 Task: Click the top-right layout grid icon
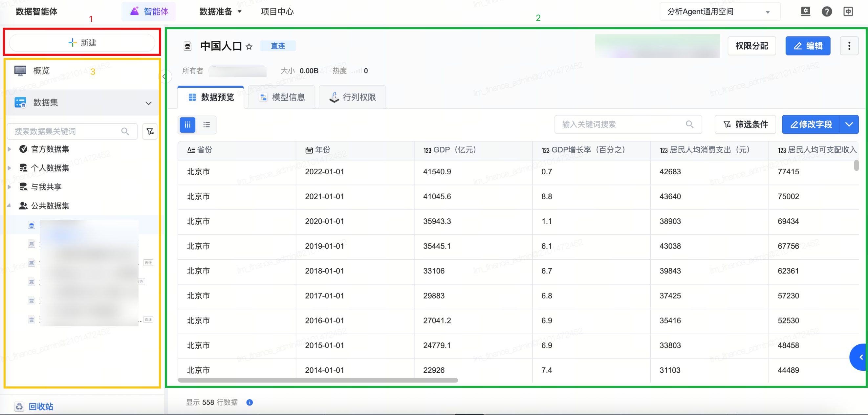pos(848,11)
